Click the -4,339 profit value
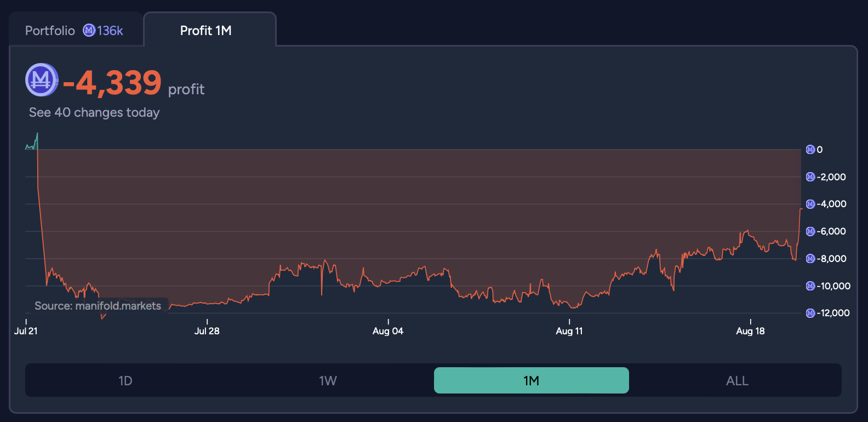Image resolution: width=868 pixels, height=422 pixels. pyautogui.click(x=112, y=83)
